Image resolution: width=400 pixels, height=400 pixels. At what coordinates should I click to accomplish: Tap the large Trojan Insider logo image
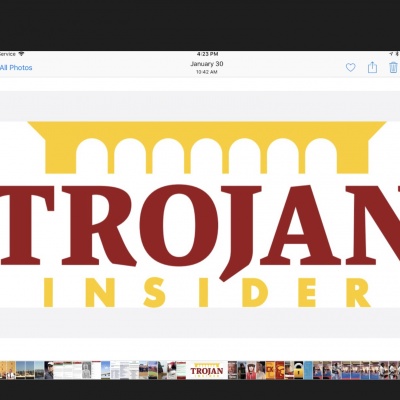click(x=200, y=214)
